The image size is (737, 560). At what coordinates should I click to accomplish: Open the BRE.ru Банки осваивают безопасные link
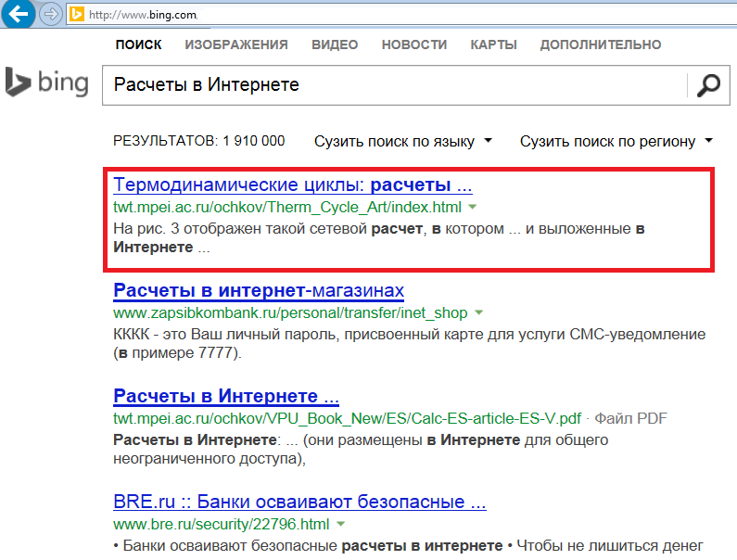[299, 502]
